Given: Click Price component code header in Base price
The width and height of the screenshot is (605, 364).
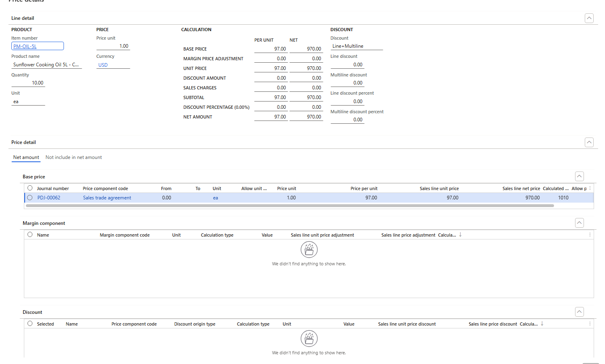Looking at the screenshot, I should 105,188.
